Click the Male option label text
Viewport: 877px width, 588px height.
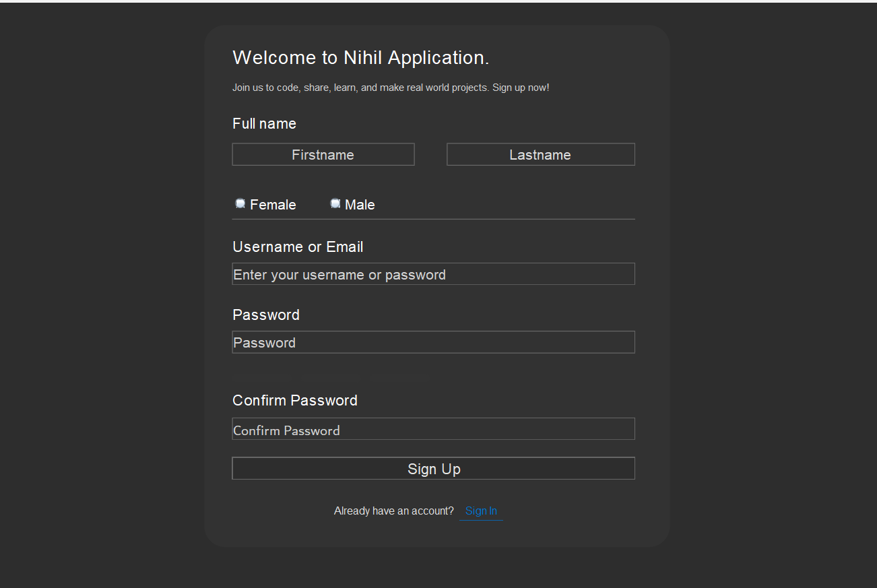click(x=360, y=205)
